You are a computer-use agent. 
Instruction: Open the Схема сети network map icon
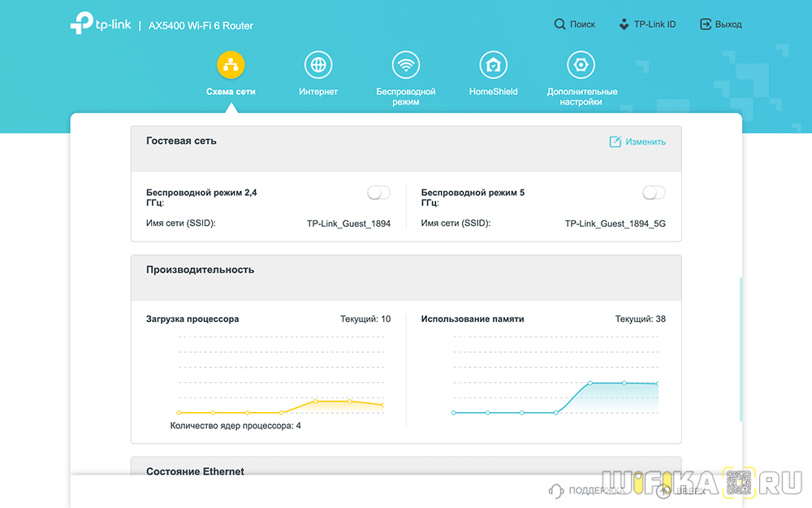coord(231,65)
